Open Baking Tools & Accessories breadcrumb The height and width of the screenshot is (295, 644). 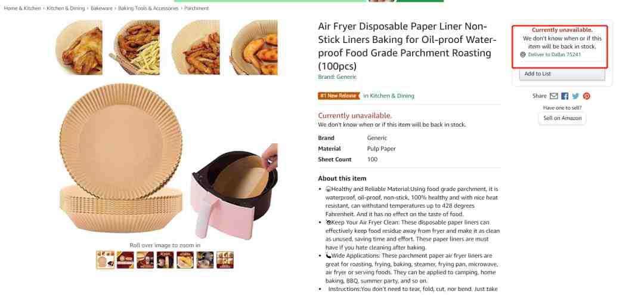pyautogui.click(x=148, y=8)
